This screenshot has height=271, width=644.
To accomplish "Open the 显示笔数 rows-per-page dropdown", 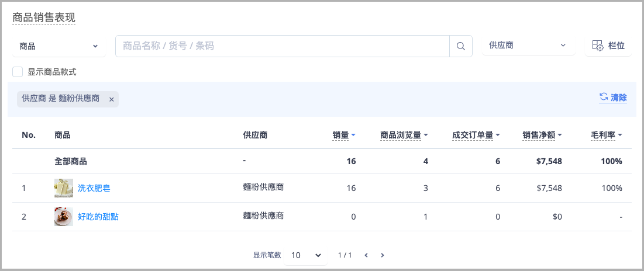I will tap(305, 255).
